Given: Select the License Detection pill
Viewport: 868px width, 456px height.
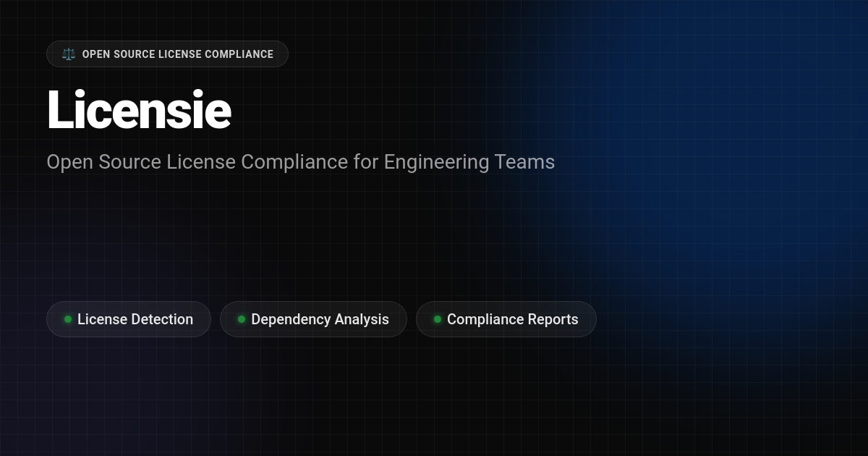Looking at the screenshot, I should [x=129, y=319].
